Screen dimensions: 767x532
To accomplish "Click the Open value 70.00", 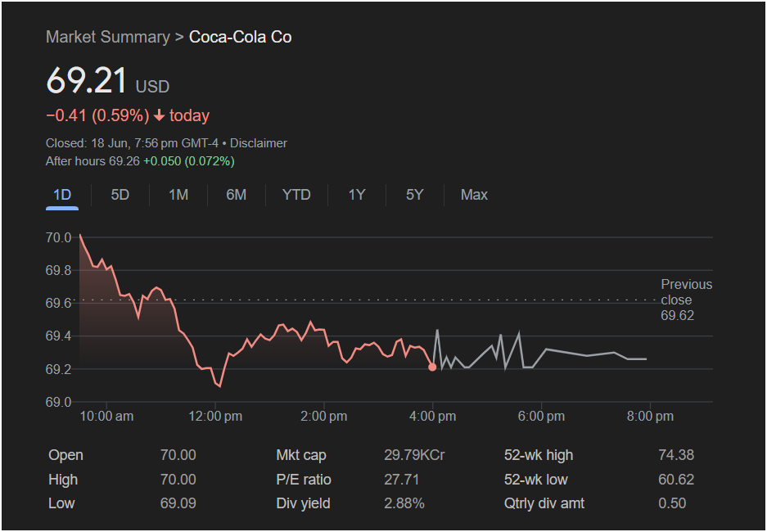I will tap(178, 455).
